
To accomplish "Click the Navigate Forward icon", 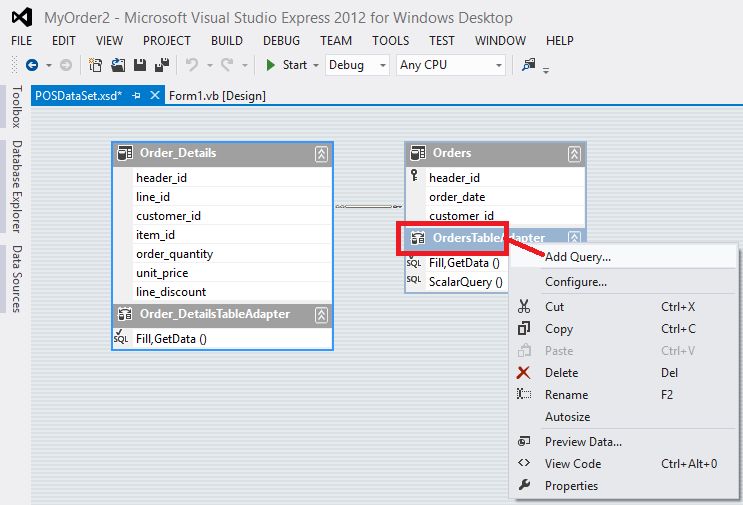I will (x=66, y=65).
